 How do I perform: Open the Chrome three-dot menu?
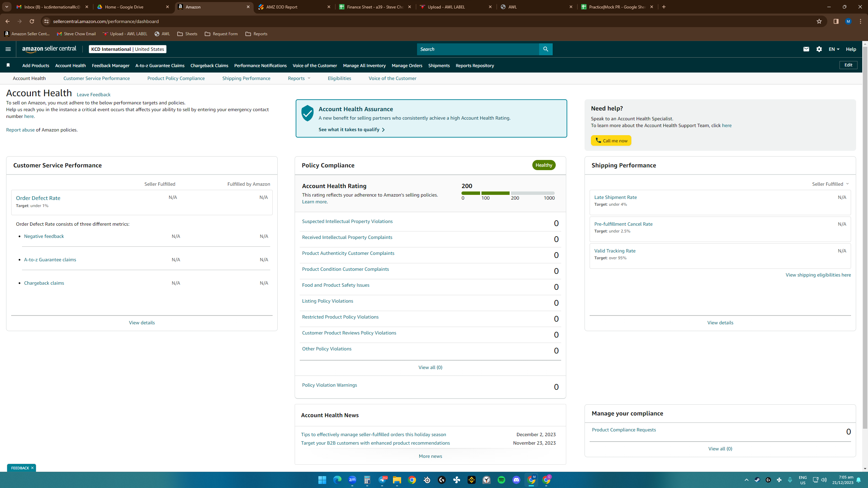861,21
